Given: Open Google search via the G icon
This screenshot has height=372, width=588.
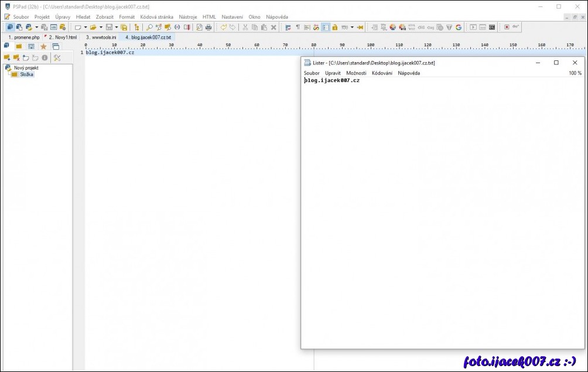Looking at the screenshot, I should pyautogui.click(x=459, y=28).
